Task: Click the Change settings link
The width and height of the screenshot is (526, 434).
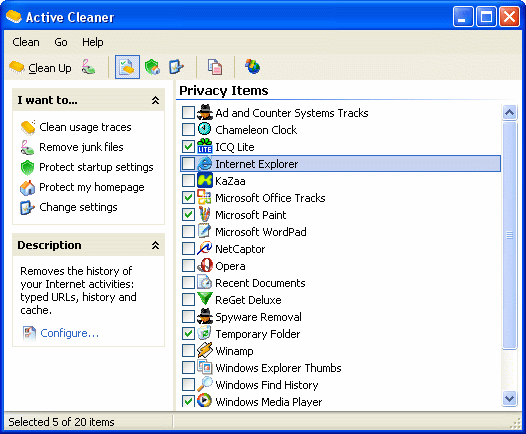Action: (x=78, y=208)
